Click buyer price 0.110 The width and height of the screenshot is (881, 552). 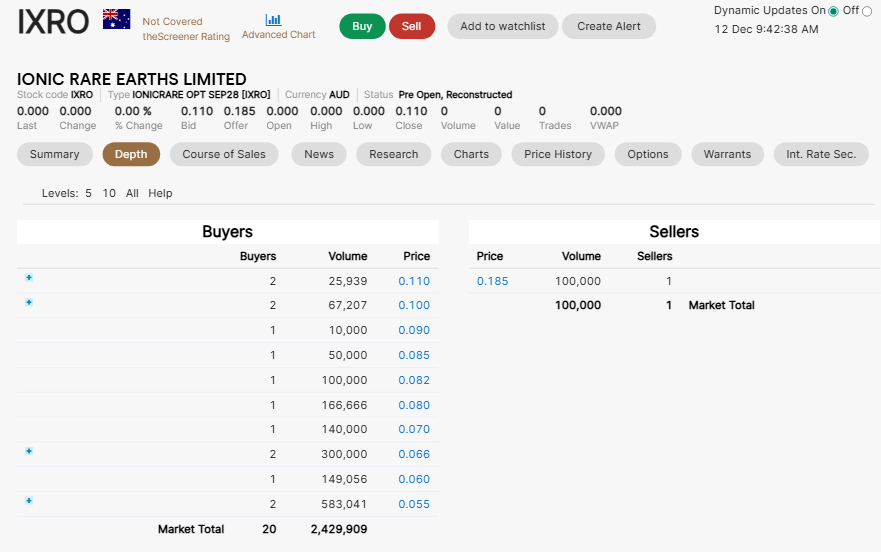pyautogui.click(x=414, y=281)
